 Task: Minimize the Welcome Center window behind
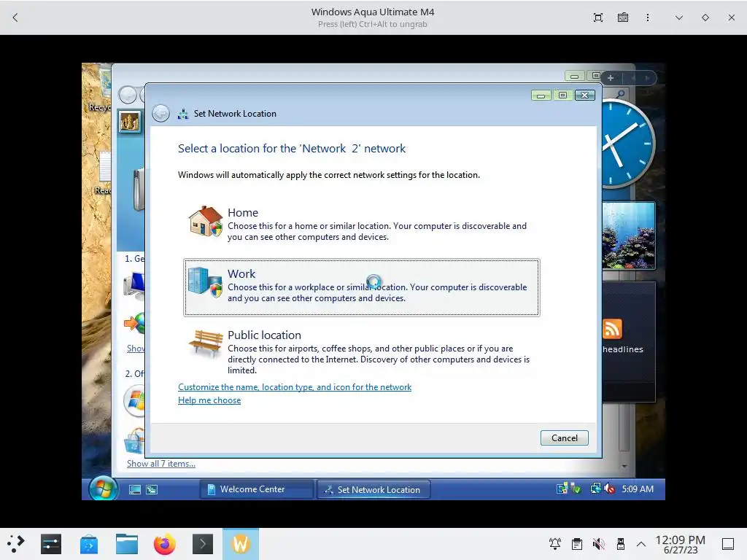pos(575,76)
